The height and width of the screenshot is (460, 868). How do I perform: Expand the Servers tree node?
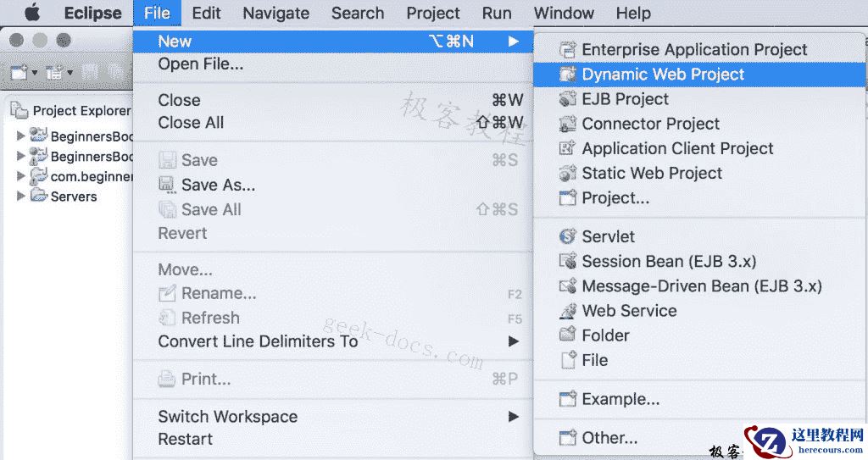pyautogui.click(x=20, y=196)
